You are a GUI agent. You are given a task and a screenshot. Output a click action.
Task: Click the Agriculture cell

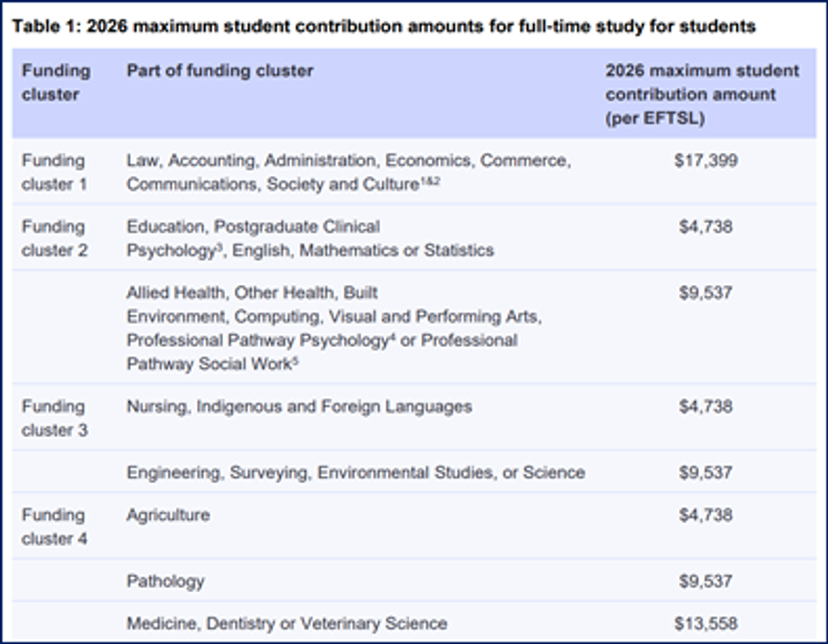(168, 515)
